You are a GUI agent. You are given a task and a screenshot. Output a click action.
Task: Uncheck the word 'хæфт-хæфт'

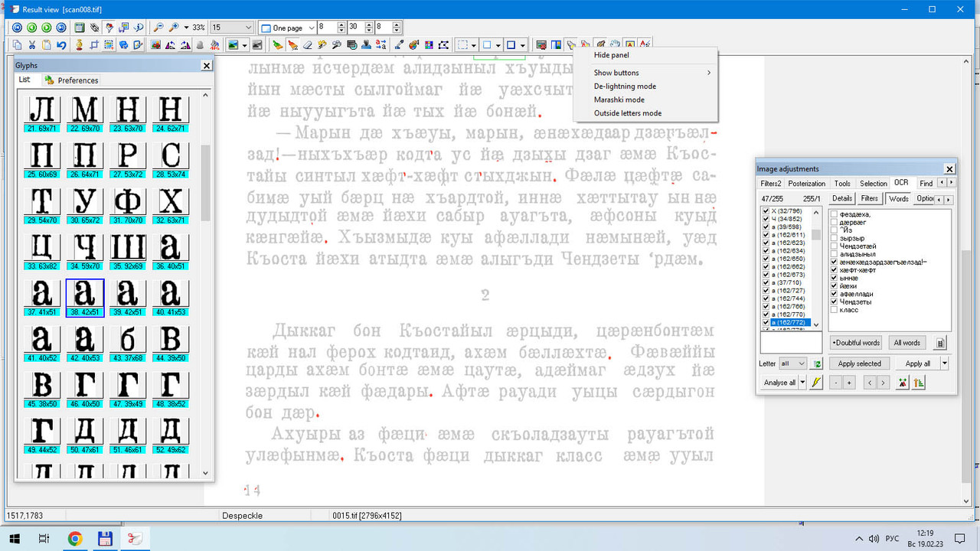click(835, 270)
